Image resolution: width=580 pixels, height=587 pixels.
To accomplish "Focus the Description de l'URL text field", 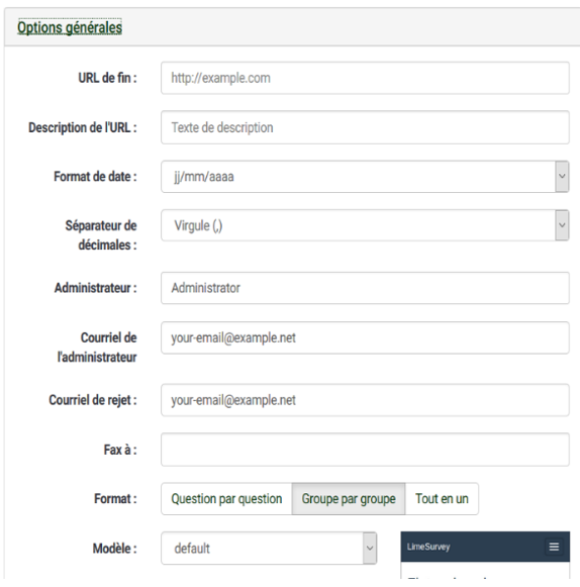I will click(365, 127).
